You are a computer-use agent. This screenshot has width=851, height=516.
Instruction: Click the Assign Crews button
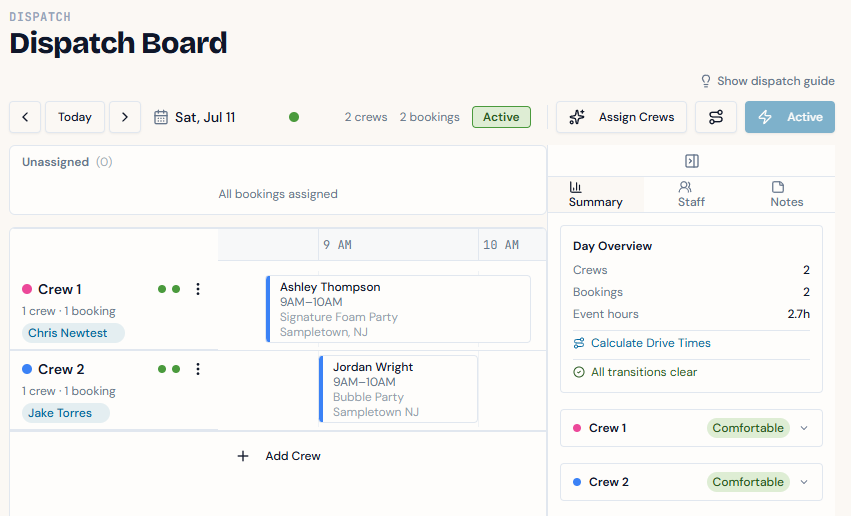621,117
